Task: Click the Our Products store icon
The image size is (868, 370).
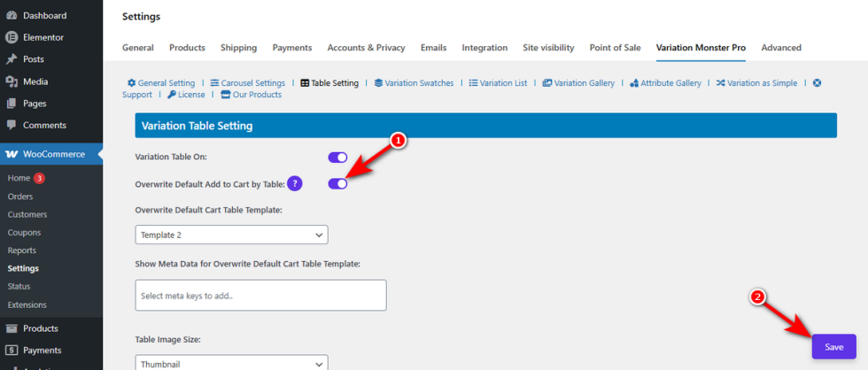Action: click(x=225, y=95)
